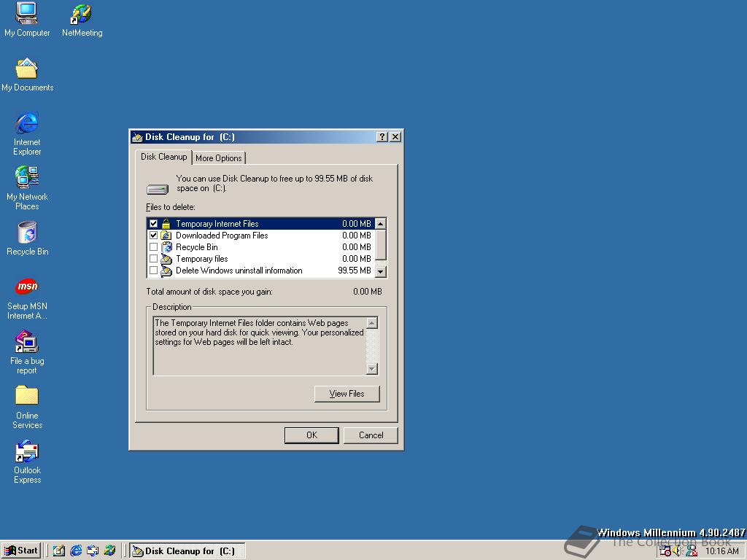The width and height of the screenshot is (747, 560).
Task: Click the Delete Windows uninstall information icon
Action: tap(166, 271)
